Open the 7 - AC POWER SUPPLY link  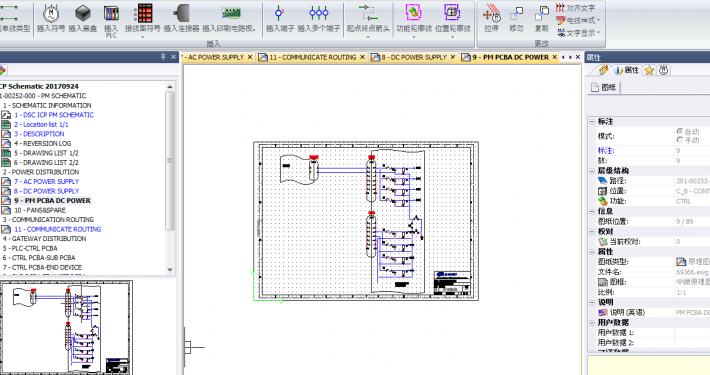[47, 182]
